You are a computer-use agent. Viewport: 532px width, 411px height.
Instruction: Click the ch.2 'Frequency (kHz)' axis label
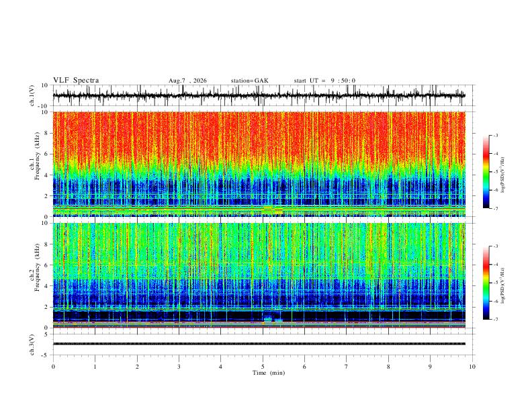click(x=37, y=267)
